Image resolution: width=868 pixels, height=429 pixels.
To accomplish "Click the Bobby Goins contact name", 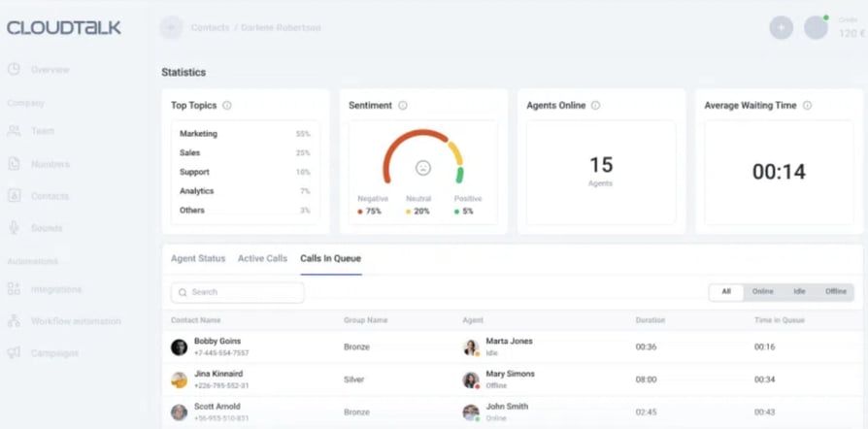I will click(217, 341).
